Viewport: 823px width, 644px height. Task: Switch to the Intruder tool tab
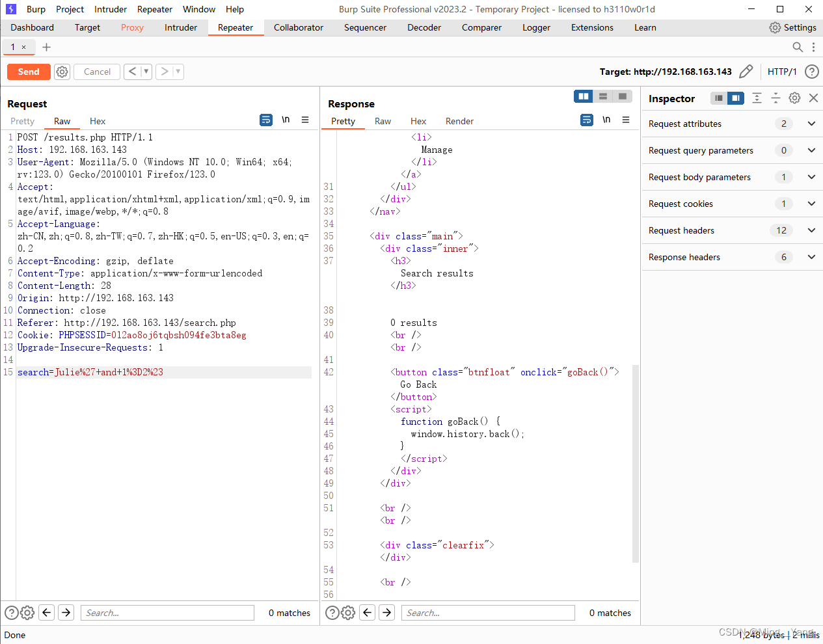pos(180,27)
